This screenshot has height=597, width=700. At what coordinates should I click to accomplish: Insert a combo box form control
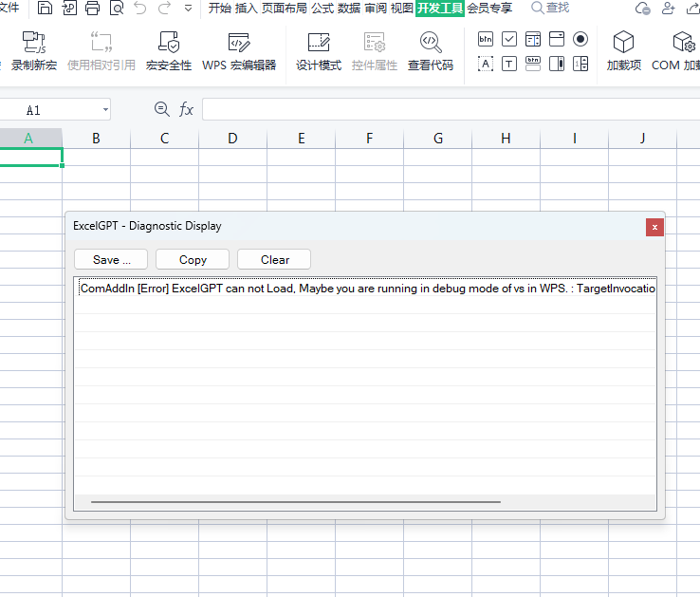(557, 39)
